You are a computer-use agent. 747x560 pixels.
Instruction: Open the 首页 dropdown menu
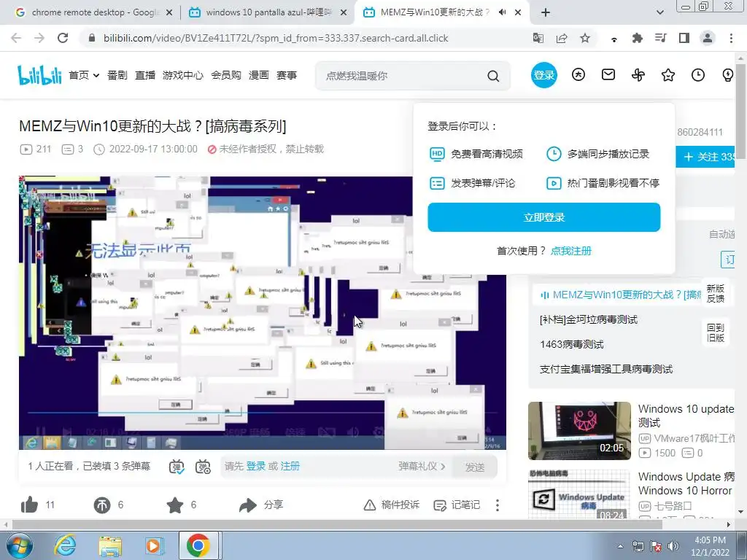click(x=84, y=75)
